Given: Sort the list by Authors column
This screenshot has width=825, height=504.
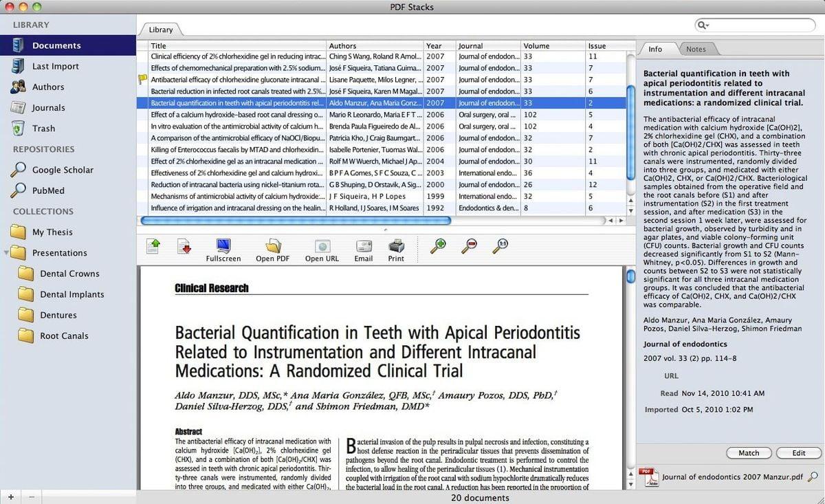Looking at the screenshot, I should 375,46.
